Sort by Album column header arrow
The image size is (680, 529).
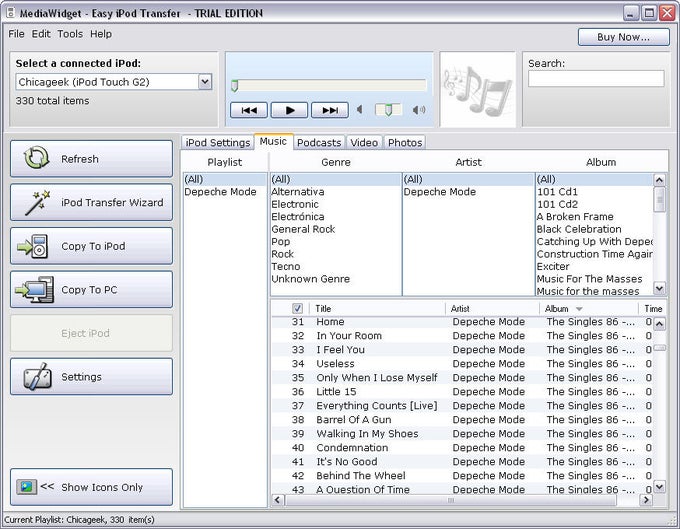(x=579, y=309)
